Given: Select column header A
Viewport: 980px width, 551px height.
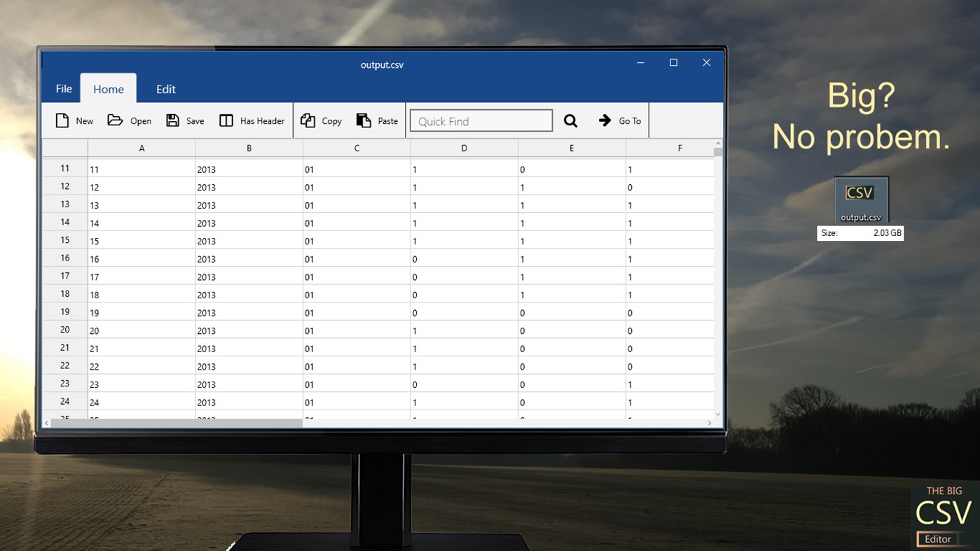Looking at the screenshot, I should tap(142, 148).
